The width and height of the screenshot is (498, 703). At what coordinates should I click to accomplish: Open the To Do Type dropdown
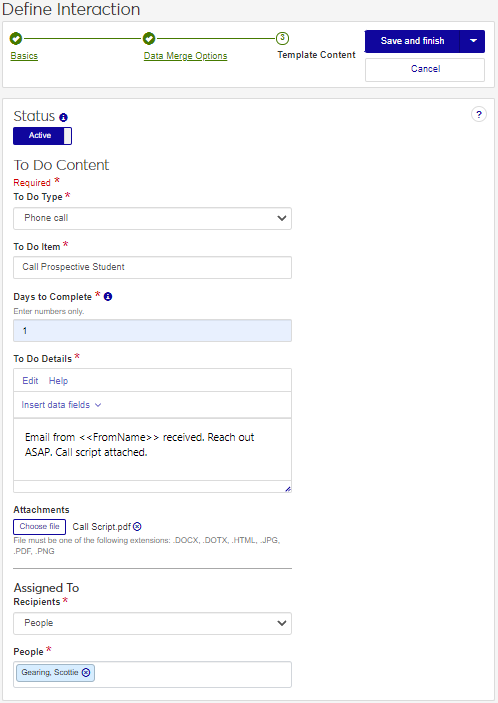[152, 218]
